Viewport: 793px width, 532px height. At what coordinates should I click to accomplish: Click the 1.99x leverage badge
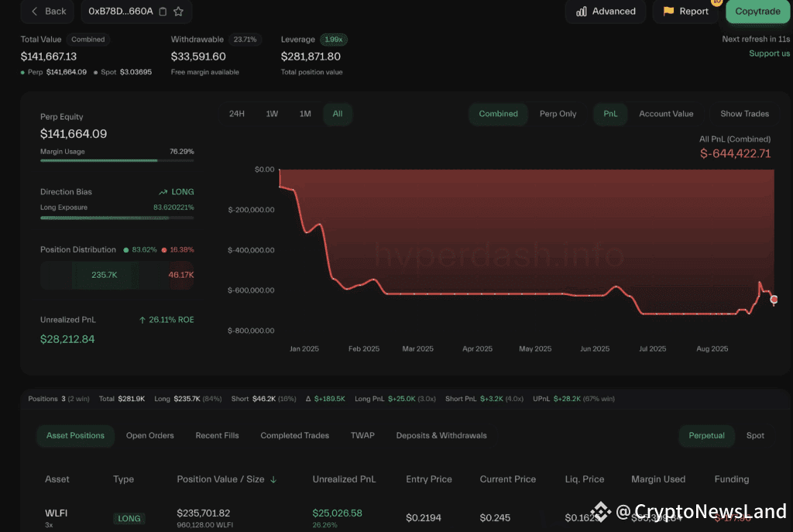coord(333,39)
